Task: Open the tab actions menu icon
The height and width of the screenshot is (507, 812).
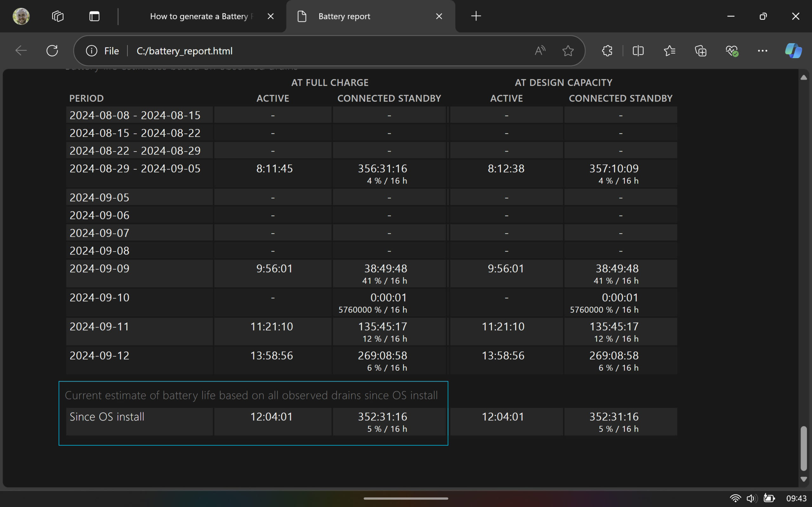Action: (94, 16)
